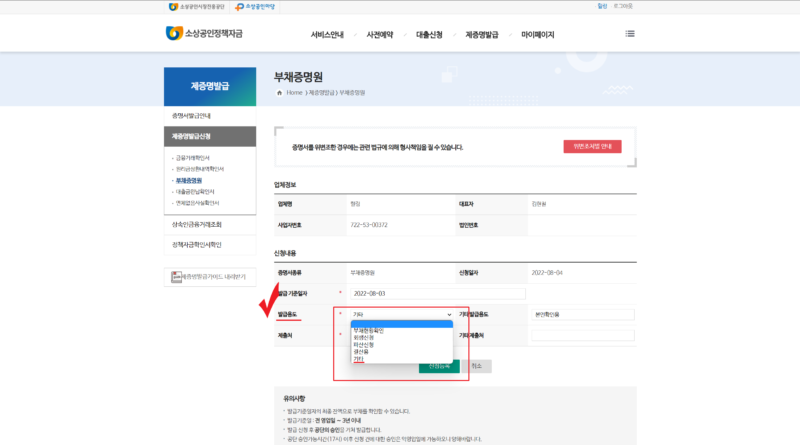Click the Home breadcrumb text
The height and width of the screenshot is (445, 800).
tap(294, 93)
